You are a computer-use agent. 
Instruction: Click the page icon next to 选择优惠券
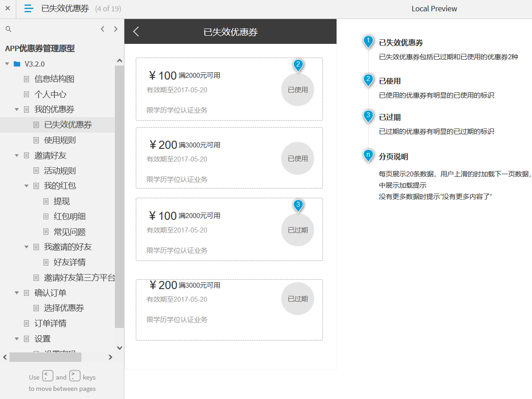(36, 308)
